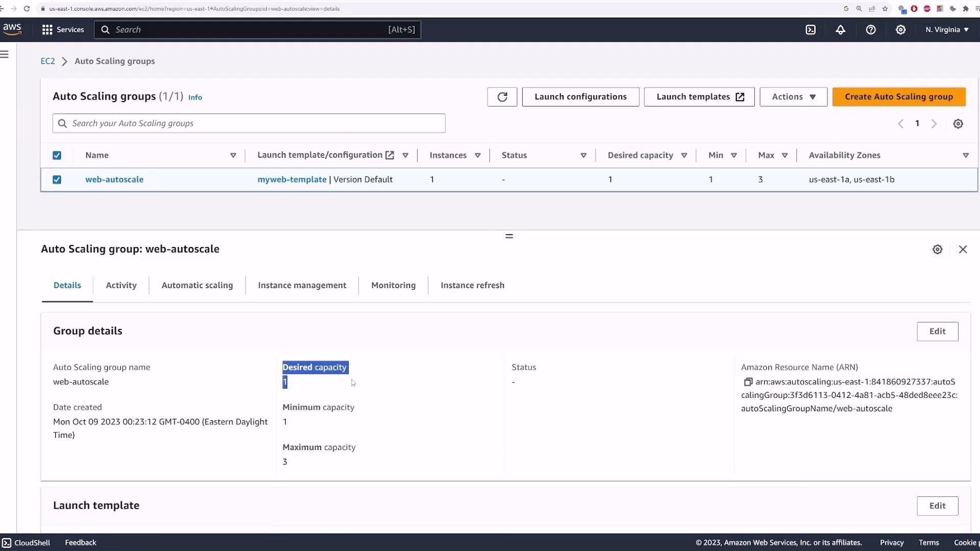
Task: Open the Services grid menu icon
Action: (47, 30)
